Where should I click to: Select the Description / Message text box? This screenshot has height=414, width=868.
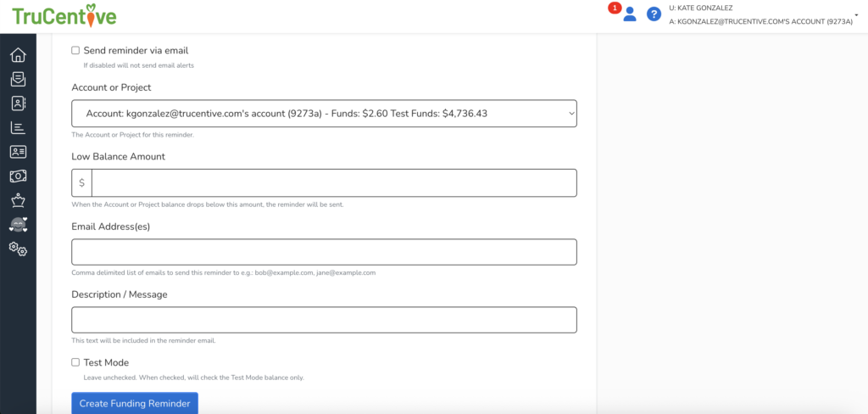324,320
